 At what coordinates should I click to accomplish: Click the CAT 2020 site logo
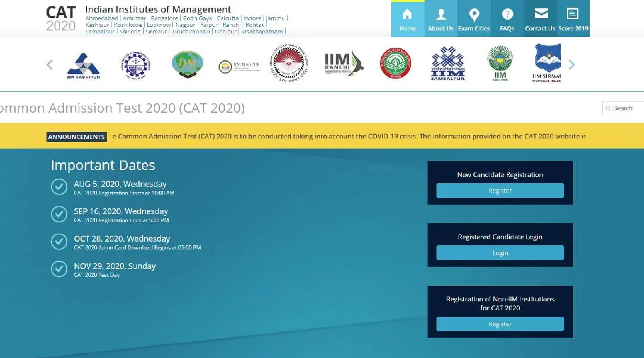[x=61, y=18]
